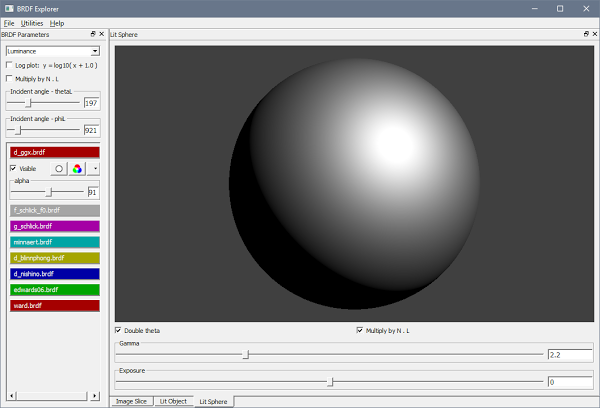
Task: Open the Luminance channel dropdown
Action: [52, 50]
